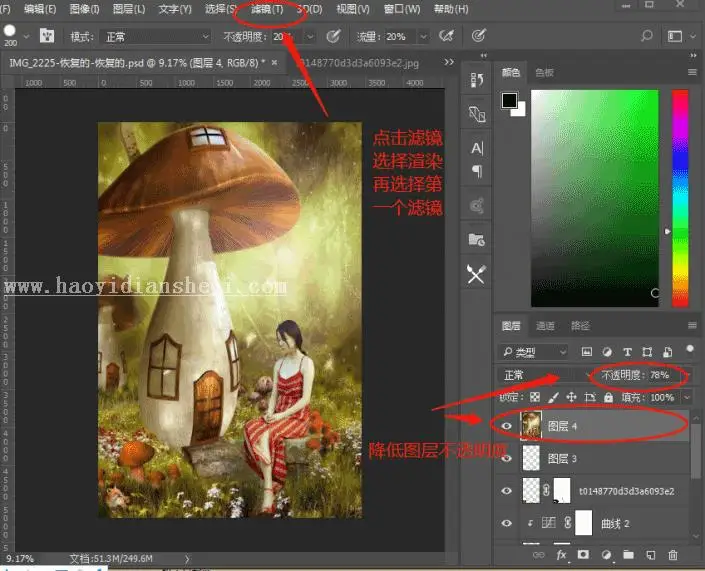Open the 编辑(E) menu
The height and width of the screenshot is (571, 705).
tap(40, 9)
